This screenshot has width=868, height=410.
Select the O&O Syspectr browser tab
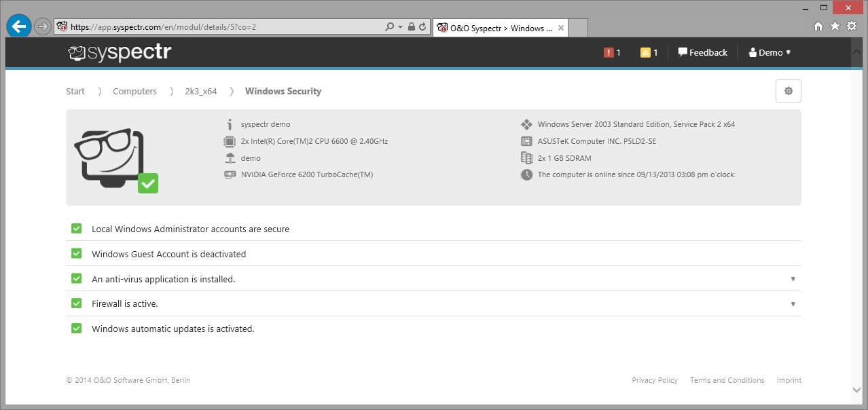501,28
